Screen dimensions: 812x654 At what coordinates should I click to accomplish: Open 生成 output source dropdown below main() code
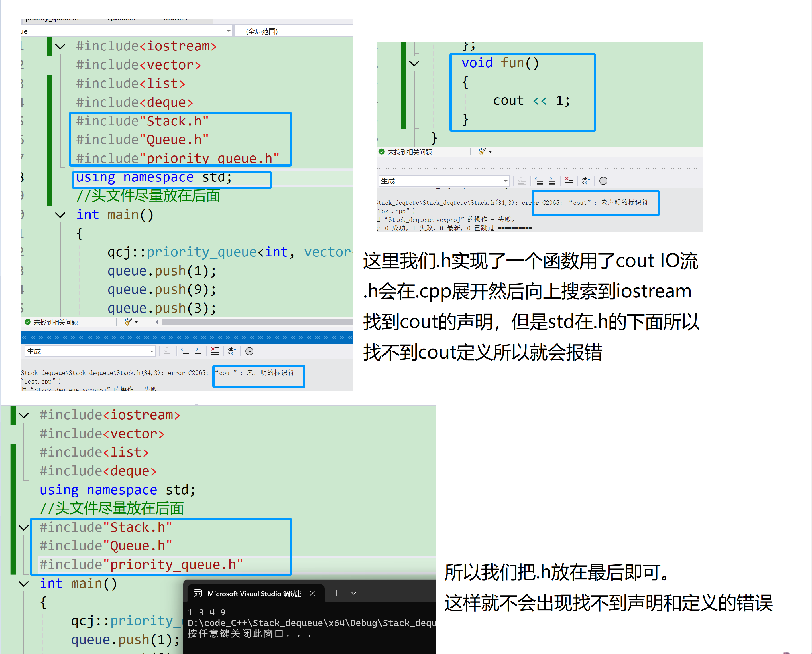pos(90,351)
